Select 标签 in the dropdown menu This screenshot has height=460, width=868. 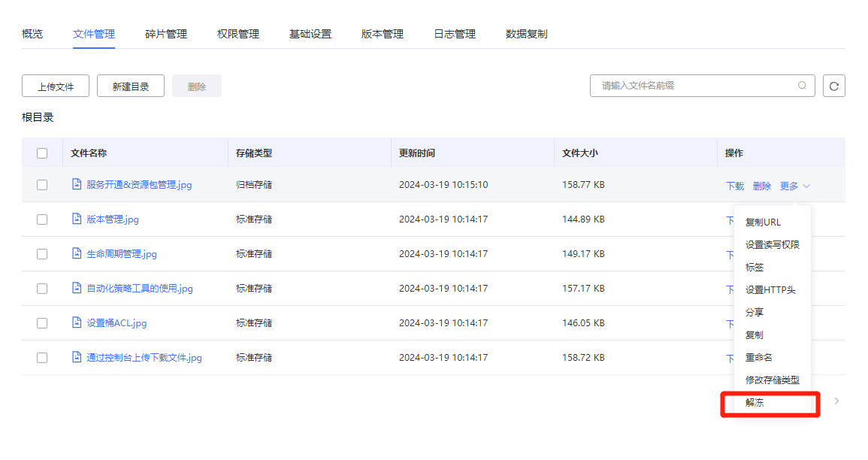coord(754,268)
